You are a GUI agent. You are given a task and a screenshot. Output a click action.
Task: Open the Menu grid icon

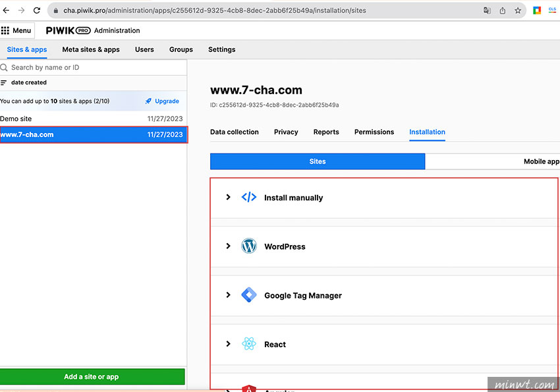point(5,30)
